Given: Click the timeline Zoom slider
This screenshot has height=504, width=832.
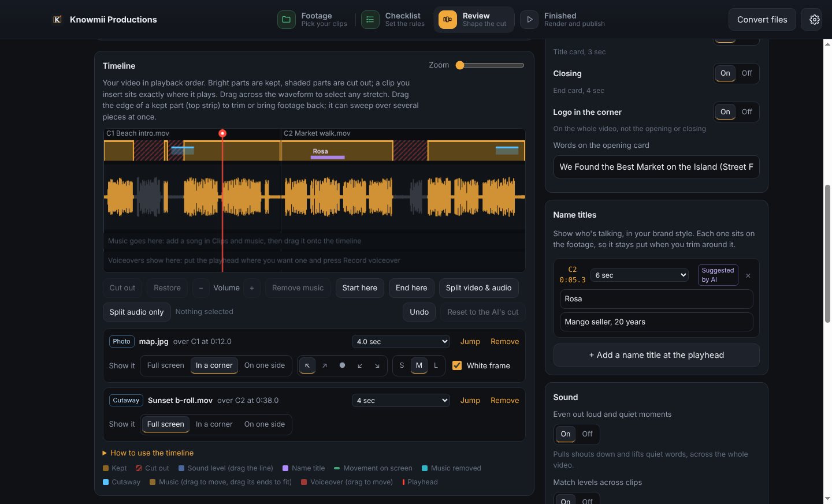Looking at the screenshot, I should point(490,65).
